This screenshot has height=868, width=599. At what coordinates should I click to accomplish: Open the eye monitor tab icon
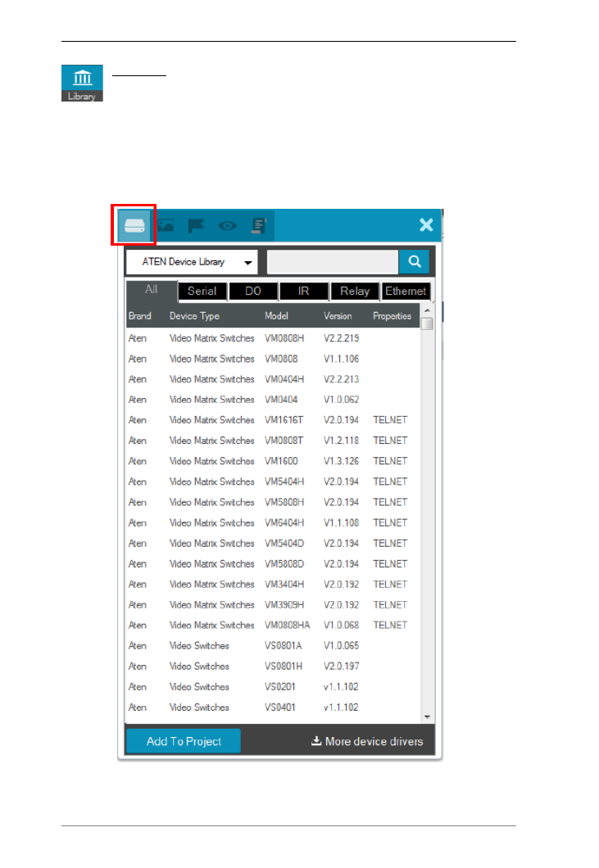(227, 225)
